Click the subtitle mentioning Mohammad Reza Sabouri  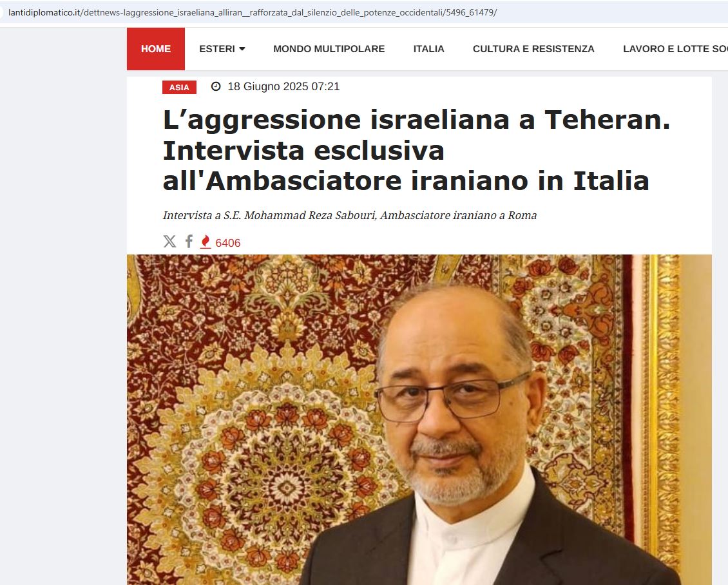pyautogui.click(x=350, y=215)
